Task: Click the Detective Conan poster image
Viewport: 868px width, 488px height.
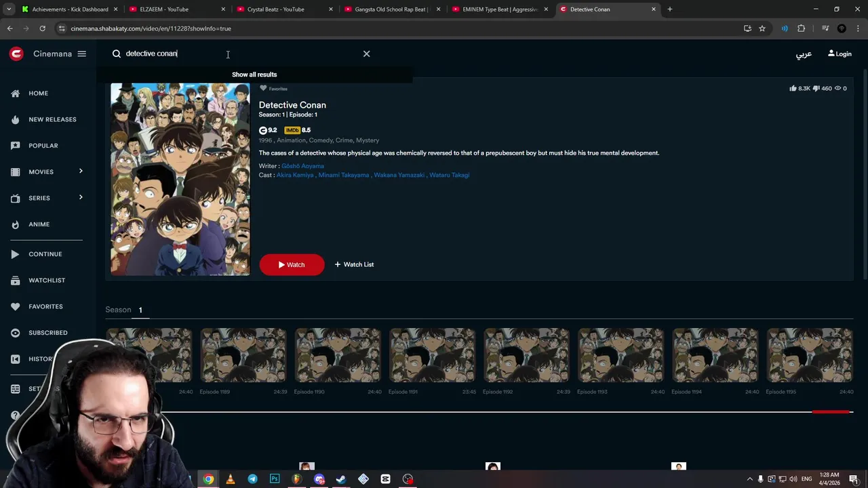Action: point(180,179)
